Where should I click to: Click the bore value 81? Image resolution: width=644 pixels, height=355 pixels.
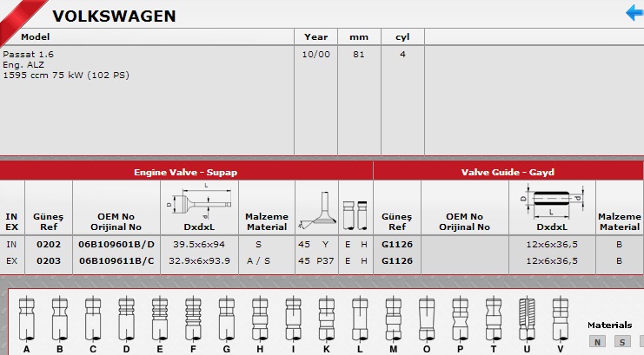tap(359, 54)
